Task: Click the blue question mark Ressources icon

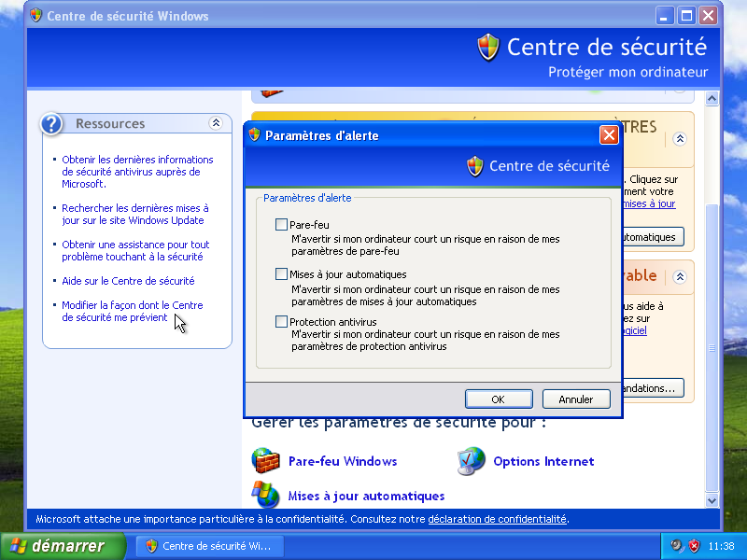Action: (x=53, y=123)
